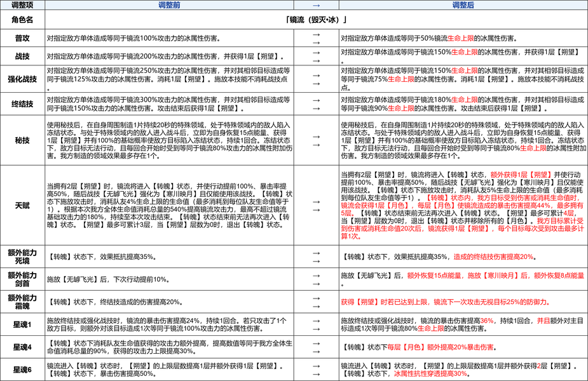
Task: Click the 天赋 adjusted description with red text
Action: click(462, 205)
